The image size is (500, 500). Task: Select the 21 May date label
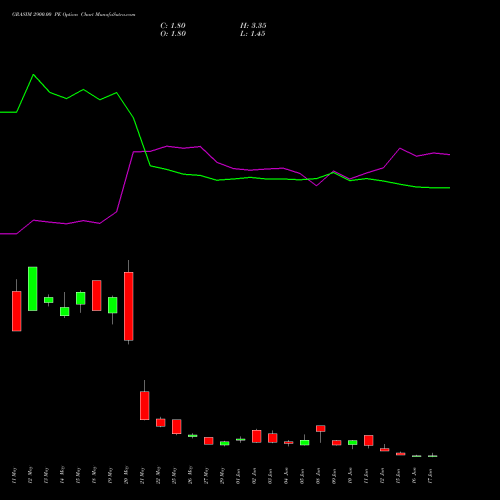(142, 476)
